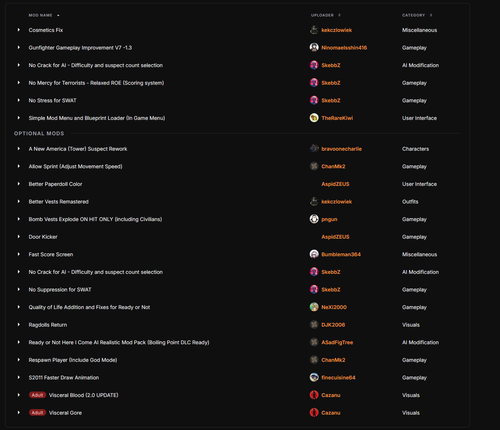Image resolution: width=500 pixels, height=430 pixels.
Task: Click SkebbZ avatar in No Mercy for Terrorists row
Action: click(314, 83)
